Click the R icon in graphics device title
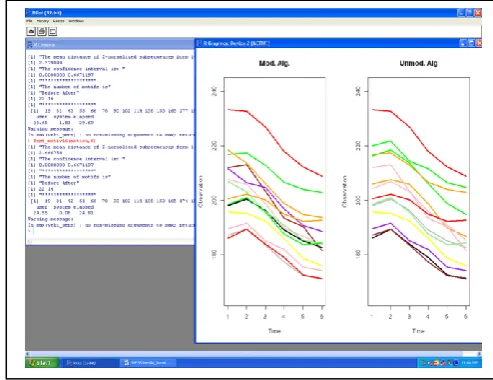 (199, 43)
